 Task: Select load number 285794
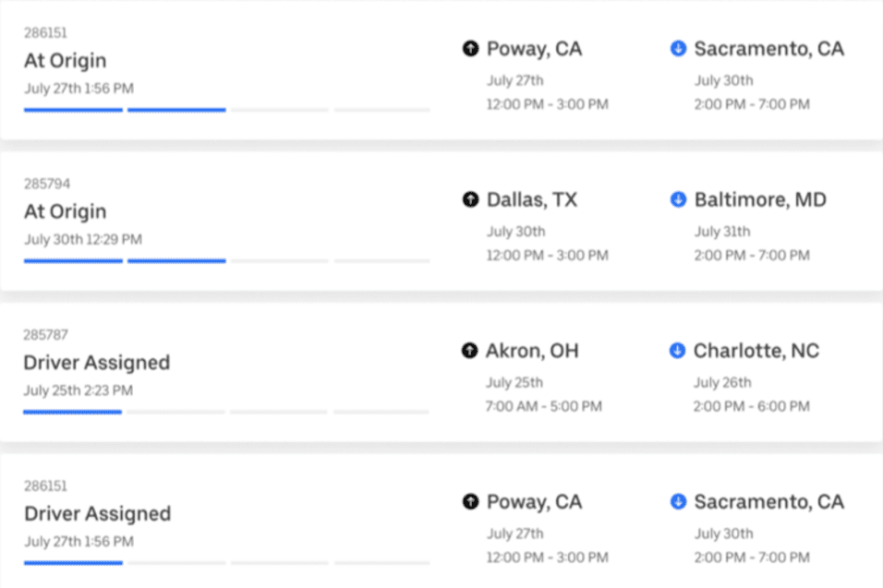[x=47, y=184]
